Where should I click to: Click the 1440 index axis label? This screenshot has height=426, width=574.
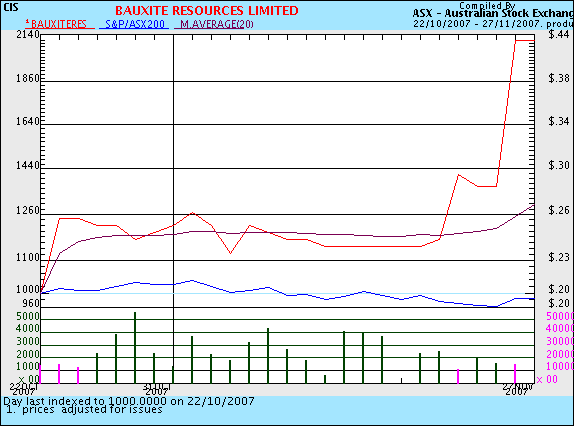coord(28,165)
